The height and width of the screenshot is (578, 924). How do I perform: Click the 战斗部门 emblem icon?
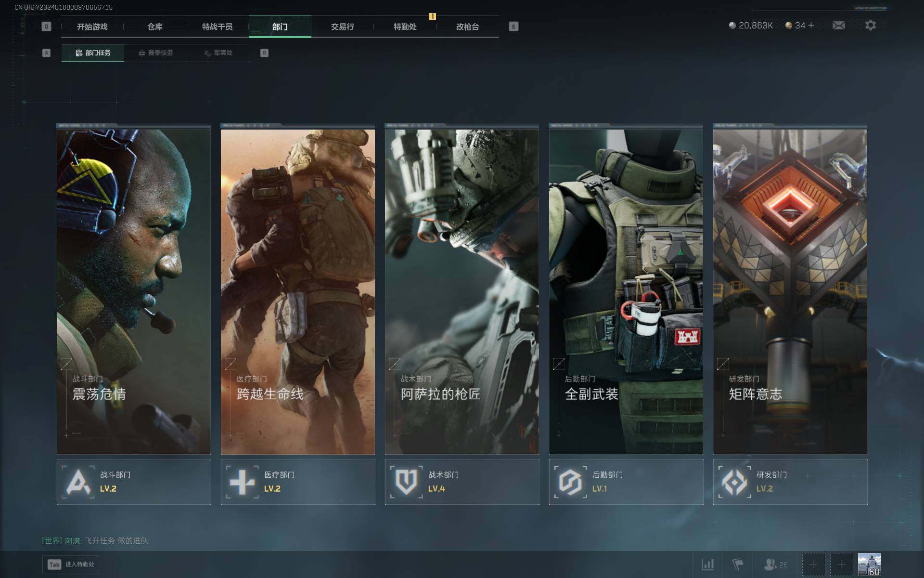tap(78, 482)
